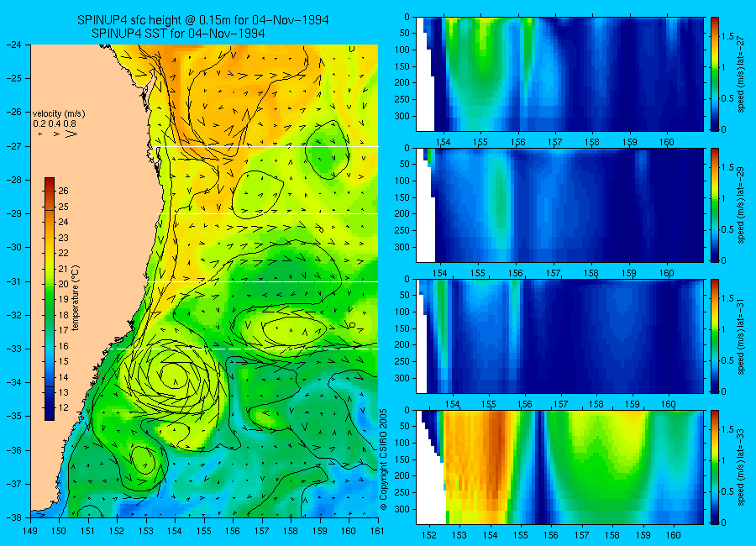Open the lat=-31 speed section panel
Viewport: 756px width, 546px height.
point(559,336)
